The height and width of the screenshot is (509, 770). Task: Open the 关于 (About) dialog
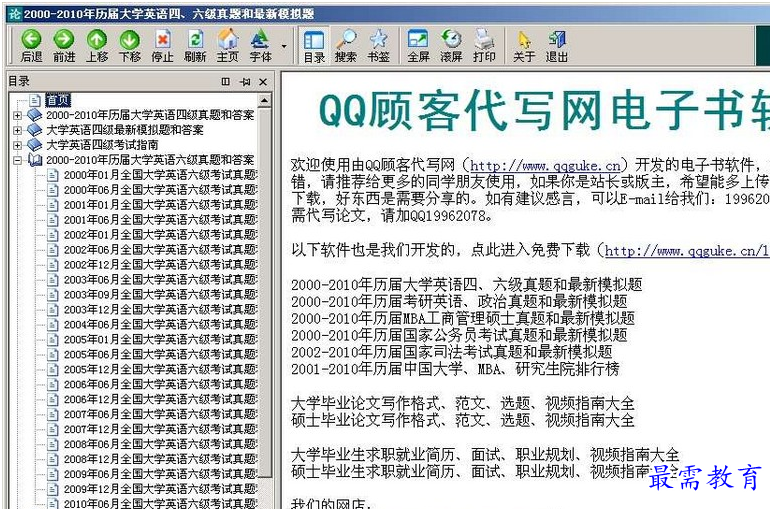point(524,46)
